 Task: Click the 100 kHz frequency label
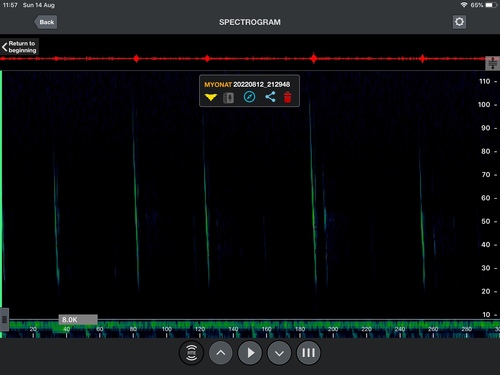(x=484, y=105)
